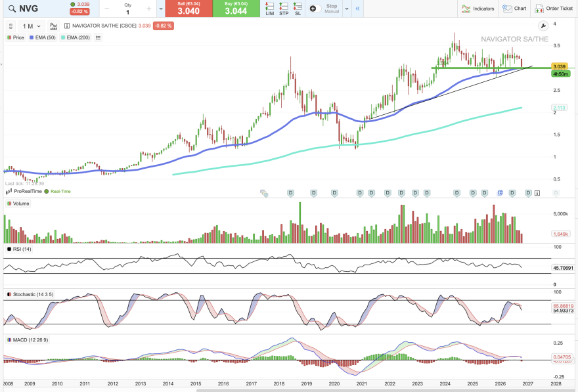Image resolution: width=578 pixels, height=392 pixels.
Task: Toggle the EMA (50) indicator visibility
Action: click(43, 37)
